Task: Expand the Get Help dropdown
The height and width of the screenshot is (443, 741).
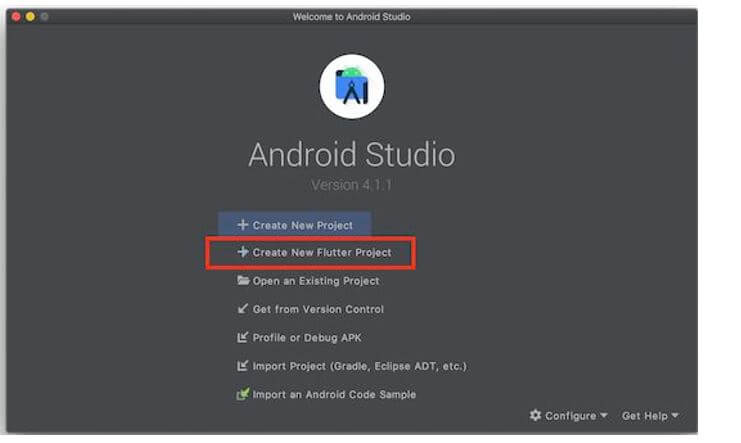Action: [650, 416]
